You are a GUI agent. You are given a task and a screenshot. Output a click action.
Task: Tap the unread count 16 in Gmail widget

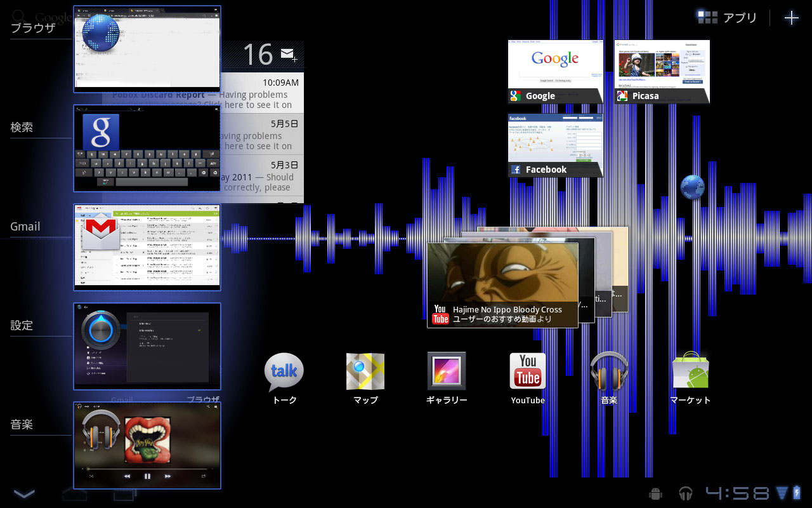pos(258,55)
